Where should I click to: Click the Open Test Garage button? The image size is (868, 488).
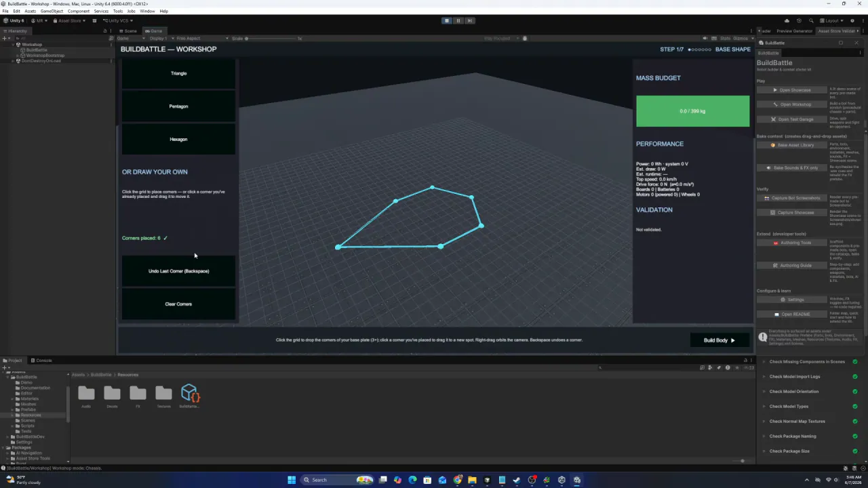pos(793,119)
